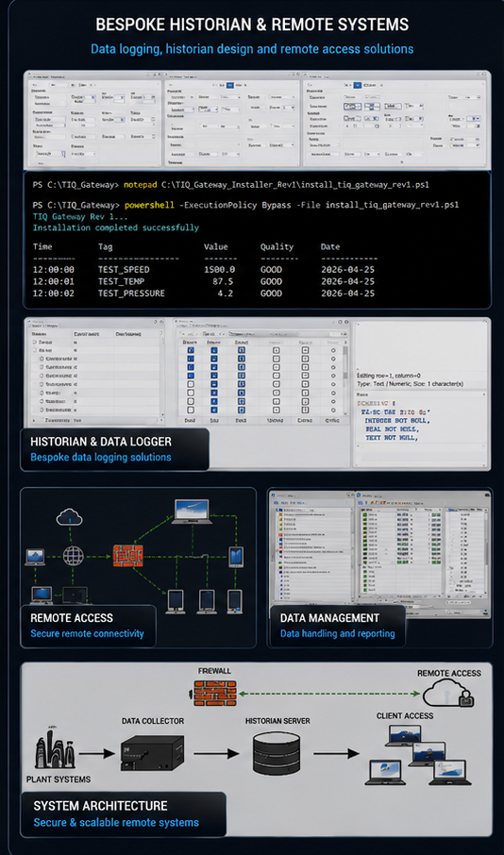Click the 'Time' column header in terminal
504x855 pixels.
(x=42, y=246)
